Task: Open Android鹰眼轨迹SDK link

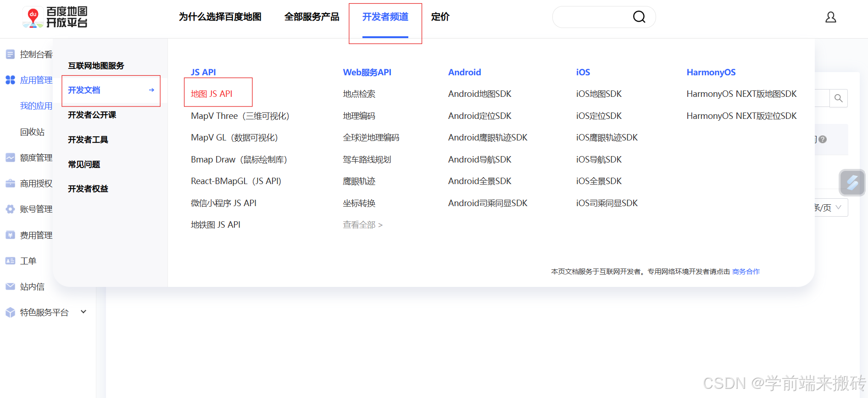Action: click(488, 137)
